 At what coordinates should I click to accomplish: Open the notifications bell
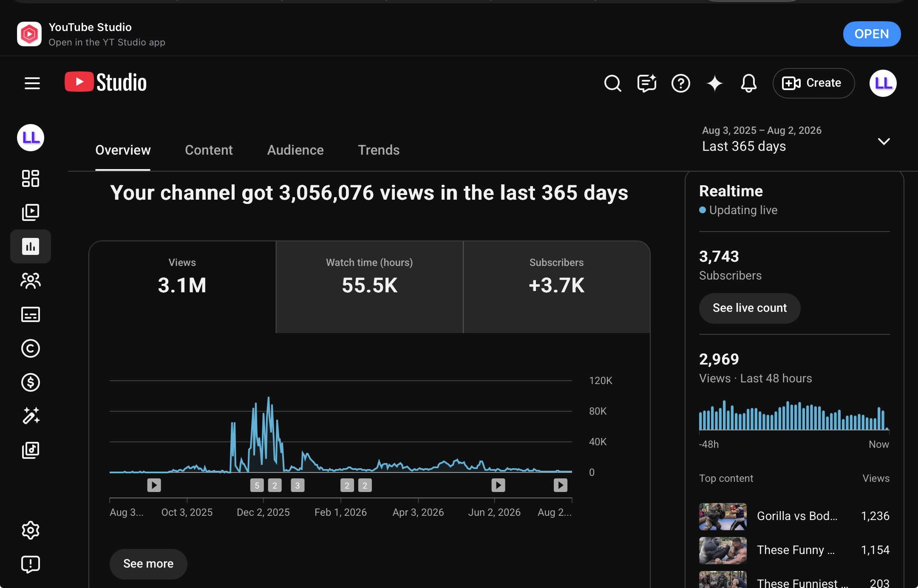[749, 83]
